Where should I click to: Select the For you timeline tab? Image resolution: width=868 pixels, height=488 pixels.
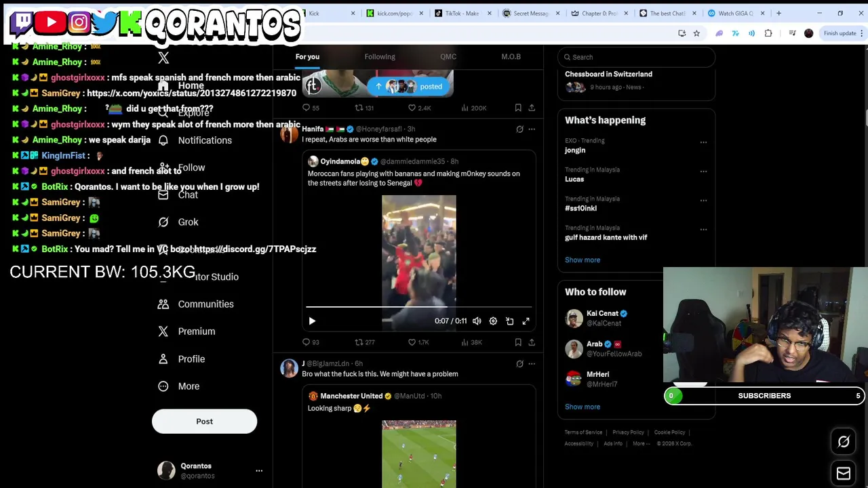(x=307, y=57)
